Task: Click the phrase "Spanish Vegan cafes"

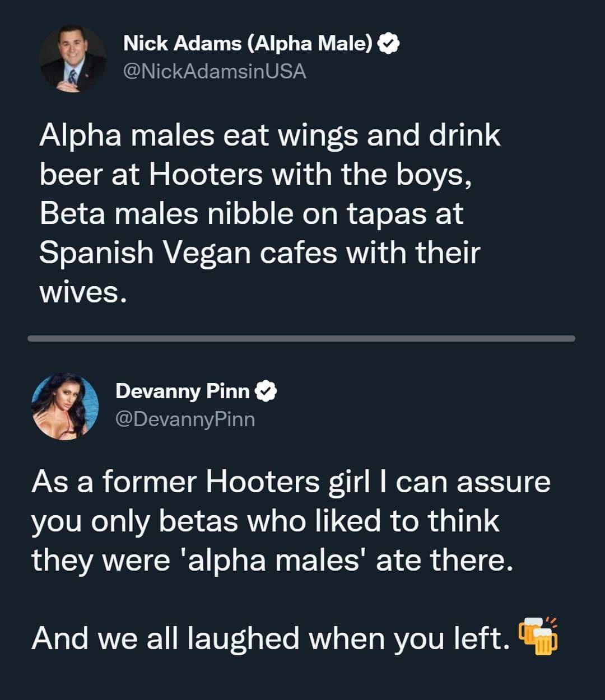Action: pyautogui.click(x=189, y=253)
